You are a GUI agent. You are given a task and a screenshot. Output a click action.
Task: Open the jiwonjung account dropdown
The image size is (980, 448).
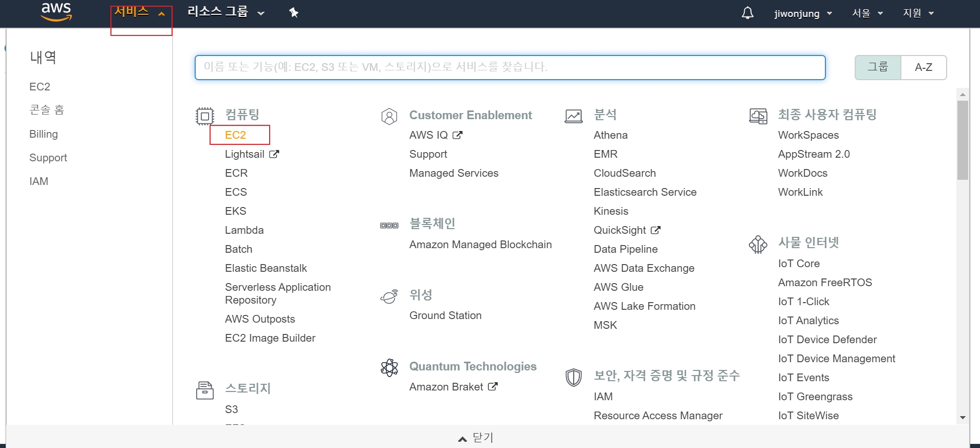pos(803,13)
